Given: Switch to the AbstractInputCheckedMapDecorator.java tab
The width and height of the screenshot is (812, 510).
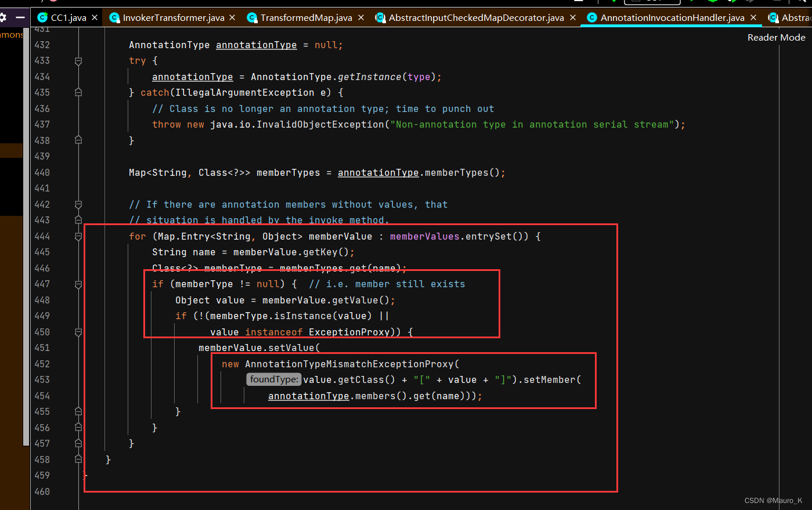Looking at the screenshot, I should [x=476, y=18].
